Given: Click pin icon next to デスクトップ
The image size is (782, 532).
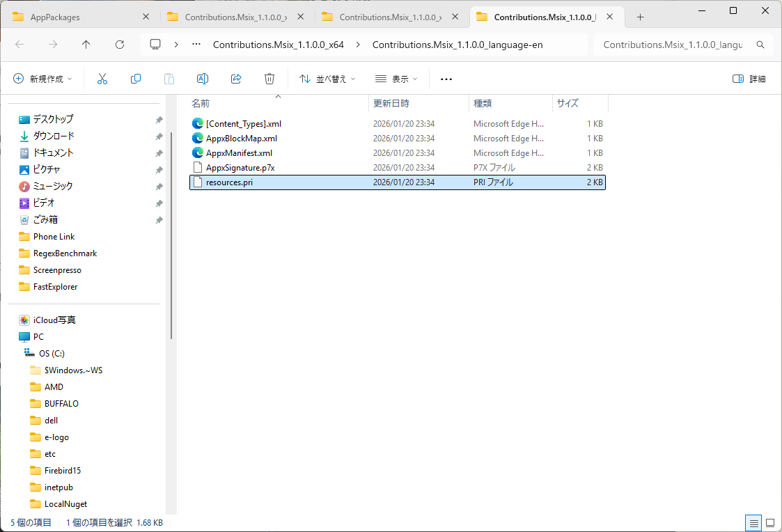Looking at the screenshot, I should click(159, 120).
